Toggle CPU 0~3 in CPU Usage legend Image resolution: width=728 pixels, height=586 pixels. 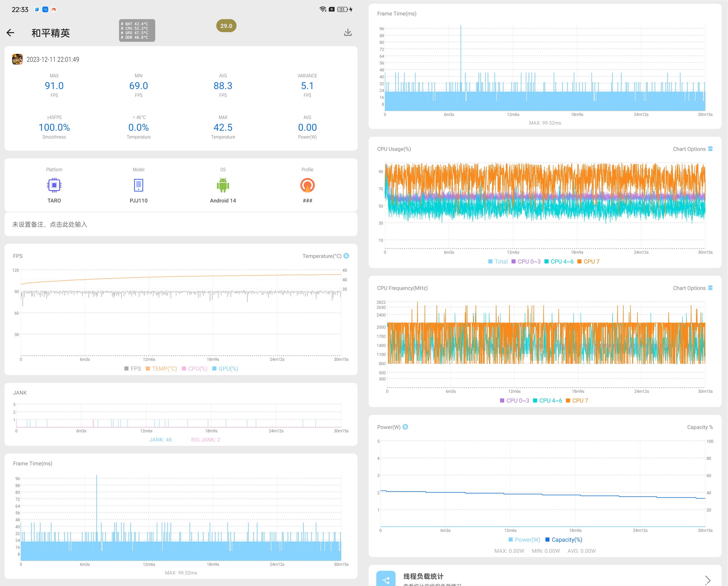click(x=526, y=262)
